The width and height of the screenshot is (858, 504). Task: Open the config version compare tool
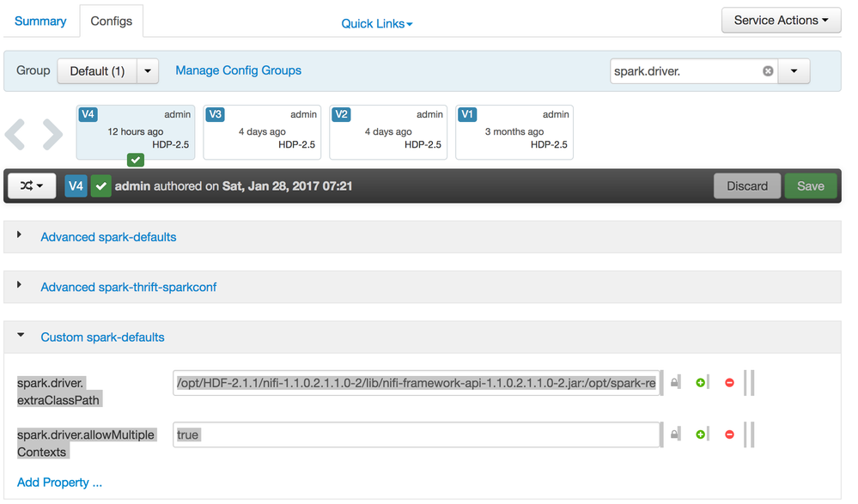pyautogui.click(x=31, y=185)
